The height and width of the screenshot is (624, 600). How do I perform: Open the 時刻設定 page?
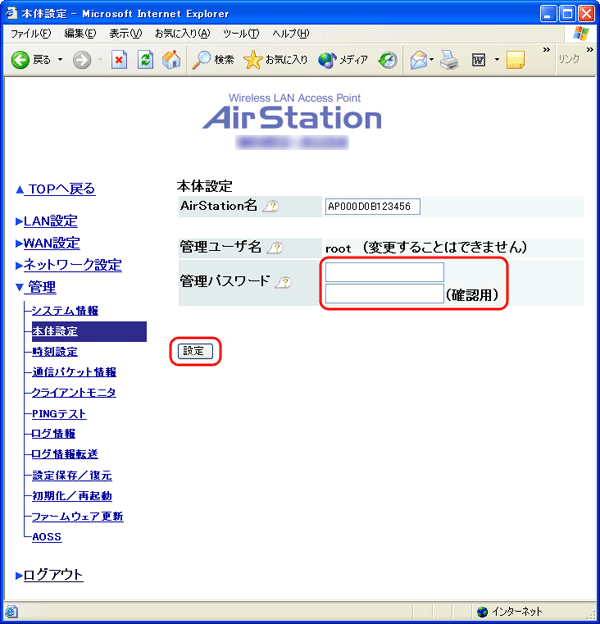pos(55,351)
